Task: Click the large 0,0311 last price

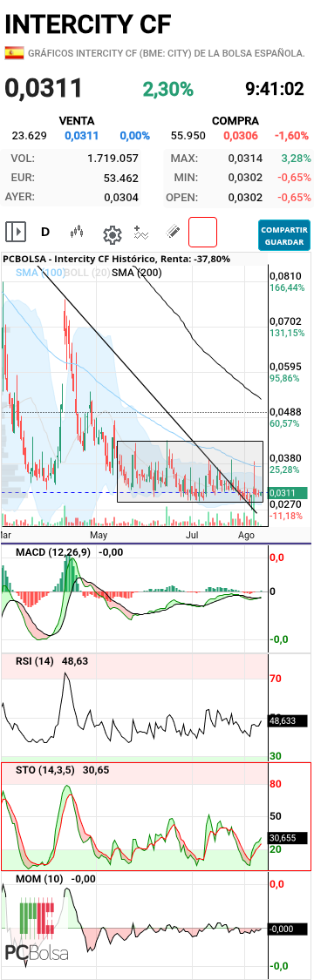Action: [44, 88]
